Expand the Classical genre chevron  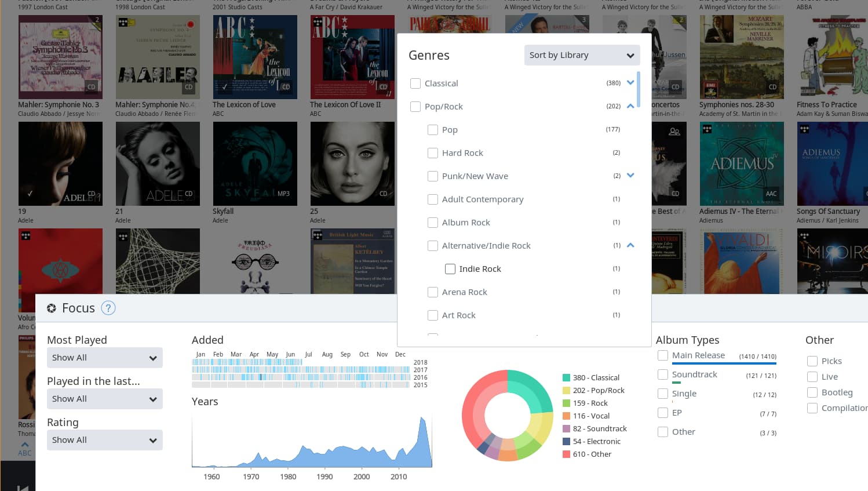tap(630, 83)
